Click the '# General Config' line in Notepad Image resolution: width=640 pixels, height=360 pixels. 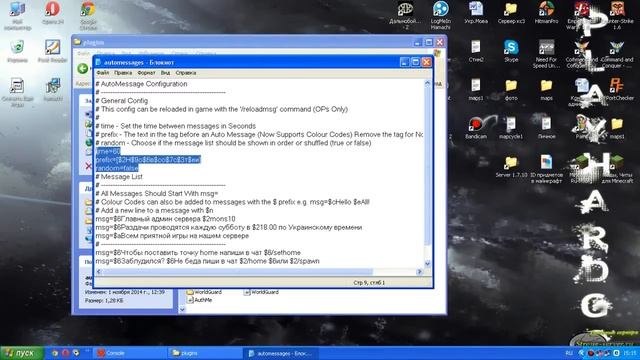click(x=122, y=100)
